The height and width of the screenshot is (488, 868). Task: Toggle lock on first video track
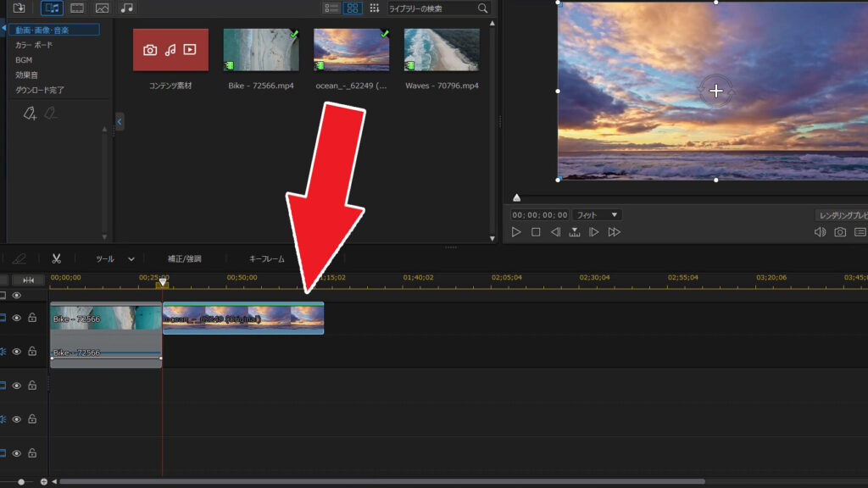tap(32, 318)
